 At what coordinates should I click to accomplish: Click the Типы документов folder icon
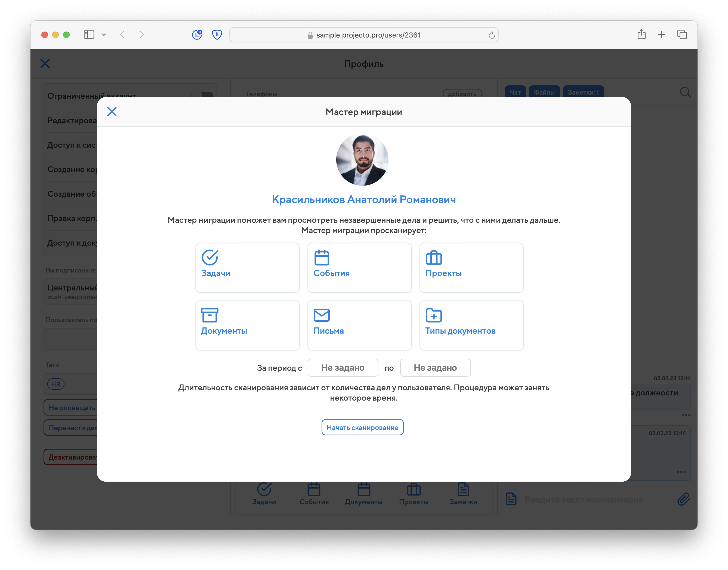click(x=434, y=315)
